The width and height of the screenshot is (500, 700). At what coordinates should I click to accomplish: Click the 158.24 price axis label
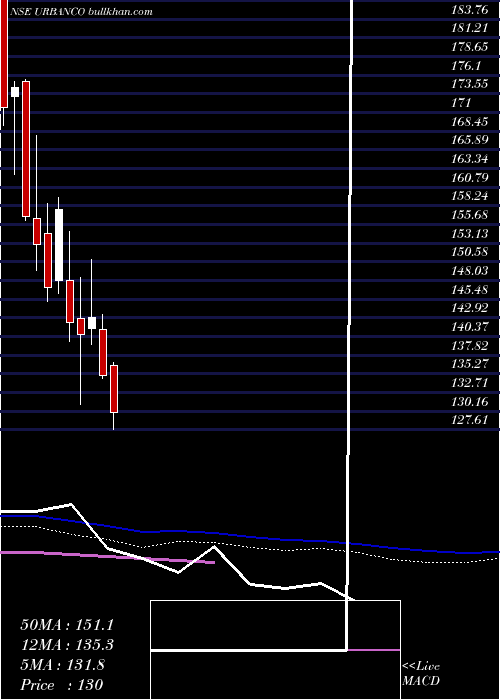(469, 196)
